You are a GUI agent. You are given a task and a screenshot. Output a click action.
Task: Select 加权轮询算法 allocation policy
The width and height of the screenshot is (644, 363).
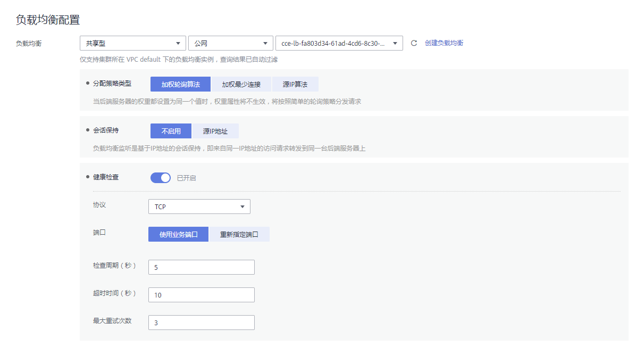pos(181,84)
